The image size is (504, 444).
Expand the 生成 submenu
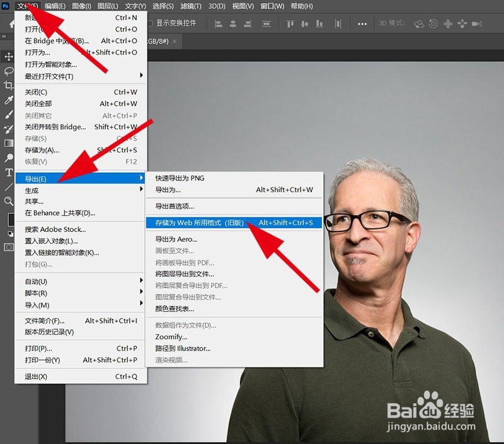(x=81, y=190)
